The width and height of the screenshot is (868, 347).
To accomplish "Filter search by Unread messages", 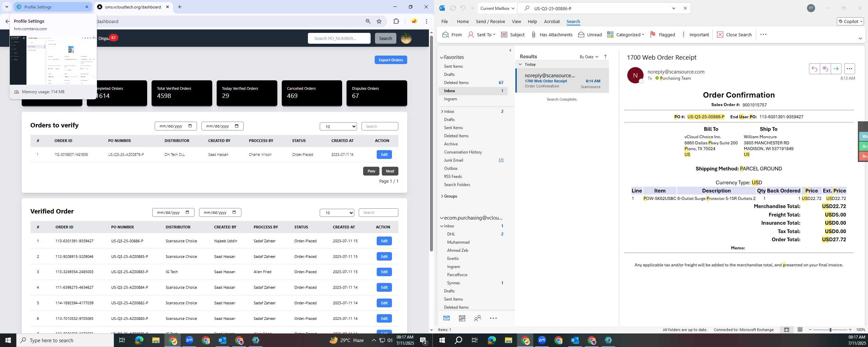I will [x=590, y=35].
